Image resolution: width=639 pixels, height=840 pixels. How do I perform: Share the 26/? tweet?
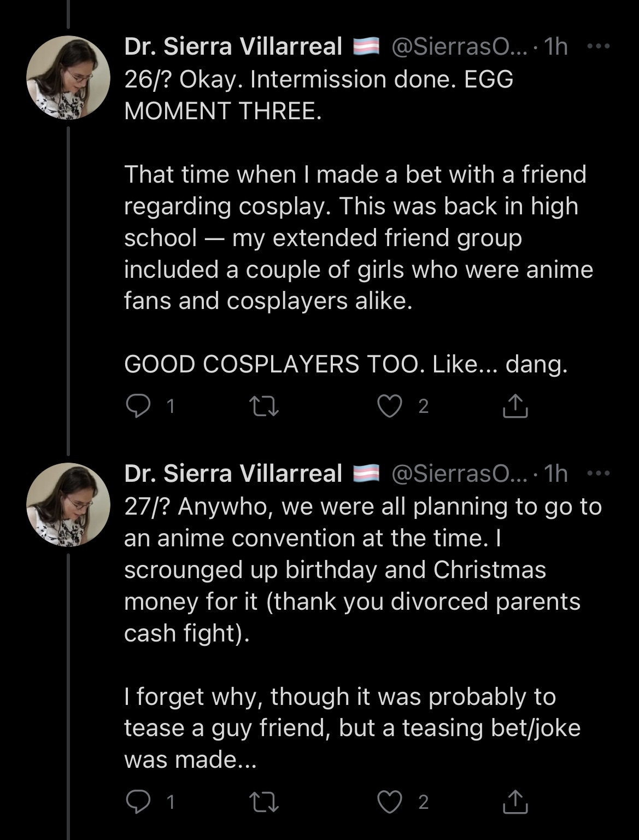tap(515, 406)
